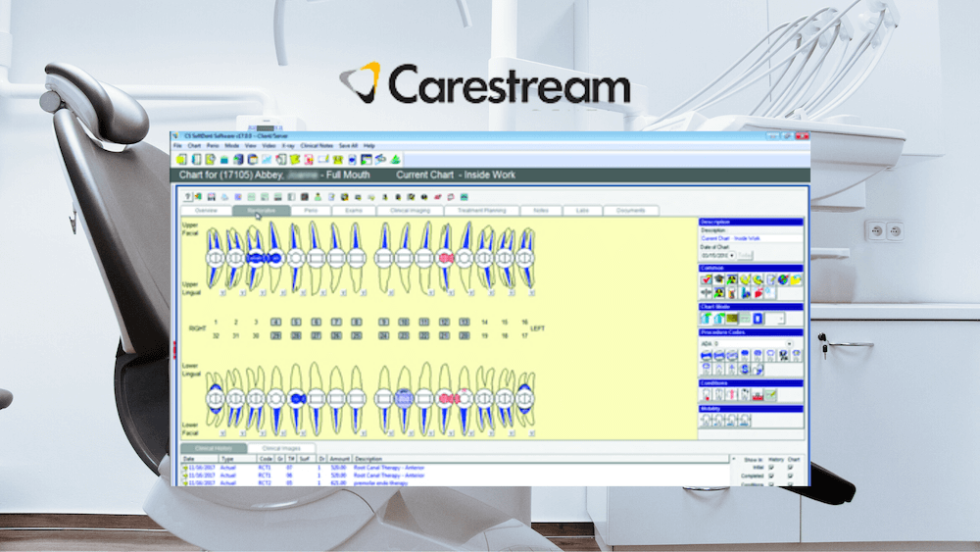Open the Date of Chart dropdown
Screen dimensions: 980x552
(x=732, y=256)
